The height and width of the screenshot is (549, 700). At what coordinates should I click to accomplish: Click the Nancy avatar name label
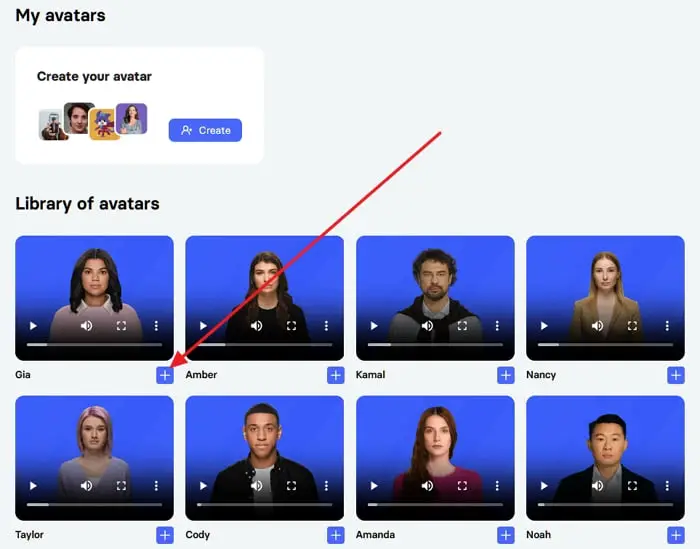pyautogui.click(x=541, y=374)
